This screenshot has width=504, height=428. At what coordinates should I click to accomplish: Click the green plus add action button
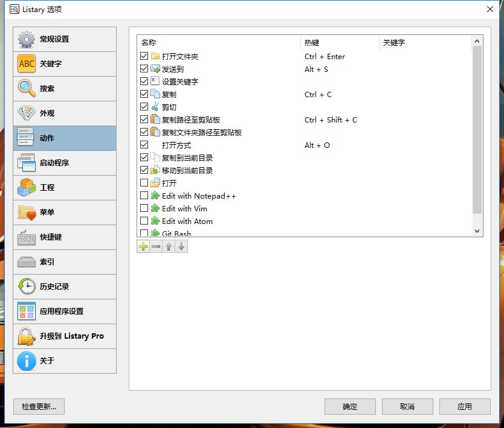click(x=143, y=246)
